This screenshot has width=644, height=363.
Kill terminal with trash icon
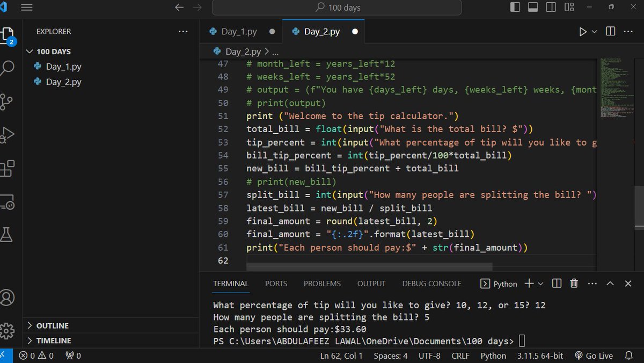point(574,284)
